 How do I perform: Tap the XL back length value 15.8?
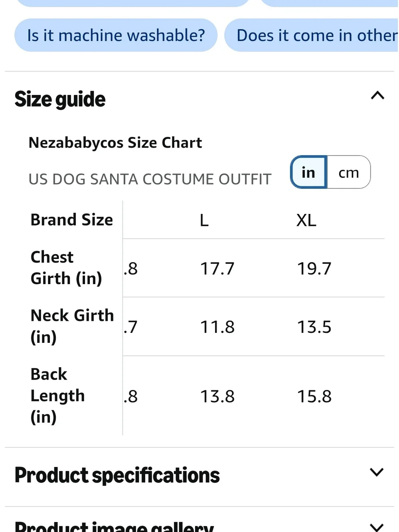(314, 396)
